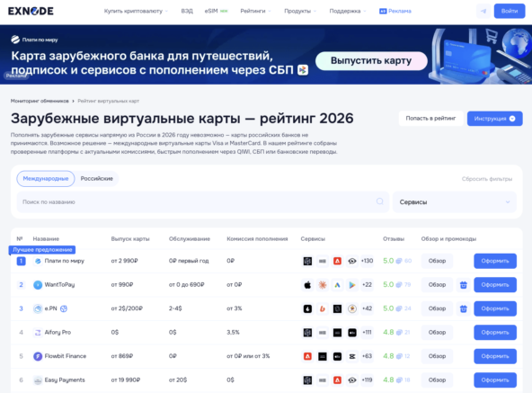Viewport: 532px width, 393px height.
Task: Select the Международные filter toggle
Action: click(x=46, y=178)
